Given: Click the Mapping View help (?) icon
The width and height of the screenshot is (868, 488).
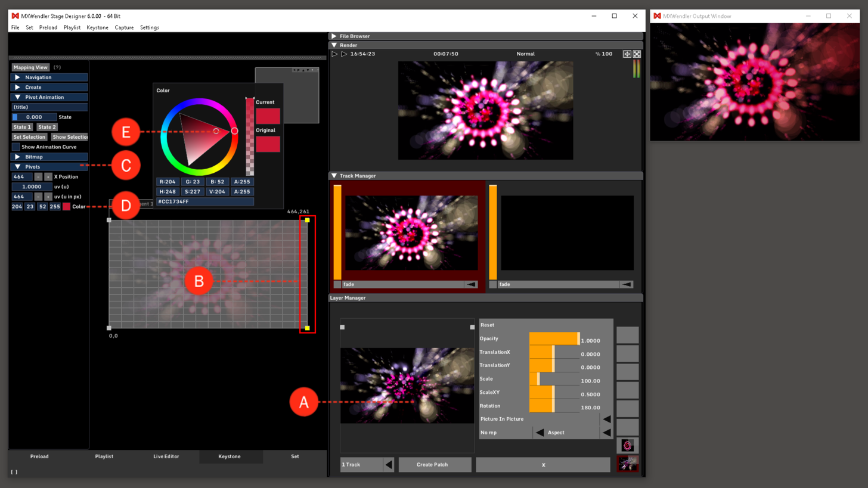Looking at the screenshot, I should point(57,67).
